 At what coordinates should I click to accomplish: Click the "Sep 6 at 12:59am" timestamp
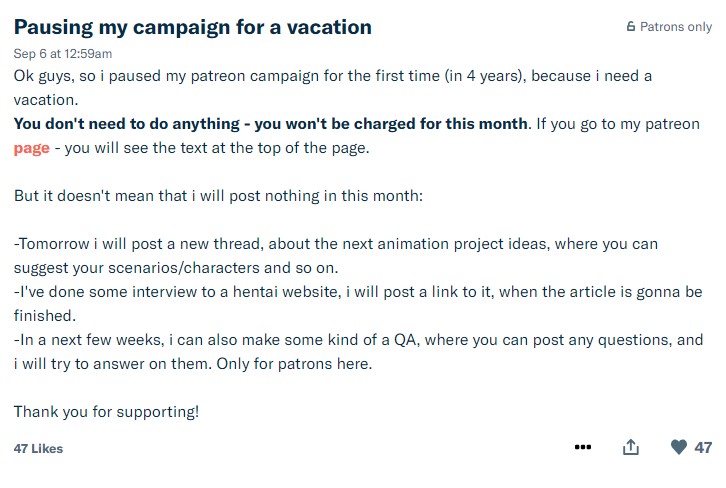62,53
